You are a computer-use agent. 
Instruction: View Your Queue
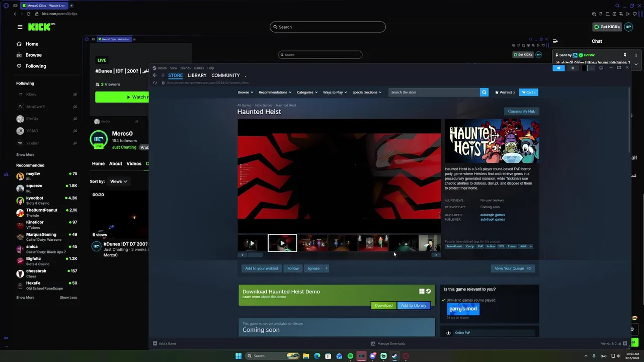pyautogui.click(x=513, y=268)
